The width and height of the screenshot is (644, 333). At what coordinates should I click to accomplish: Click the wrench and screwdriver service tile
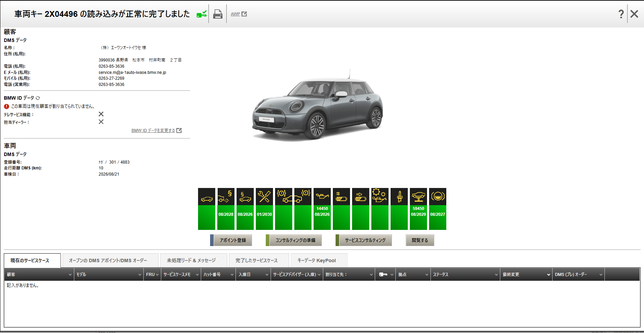[x=264, y=209]
